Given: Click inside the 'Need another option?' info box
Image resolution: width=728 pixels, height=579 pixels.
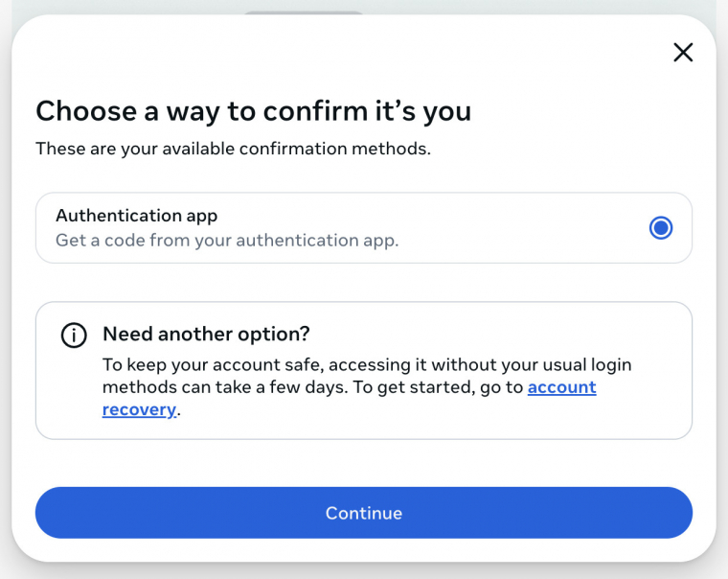Looking at the screenshot, I should (x=364, y=370).
